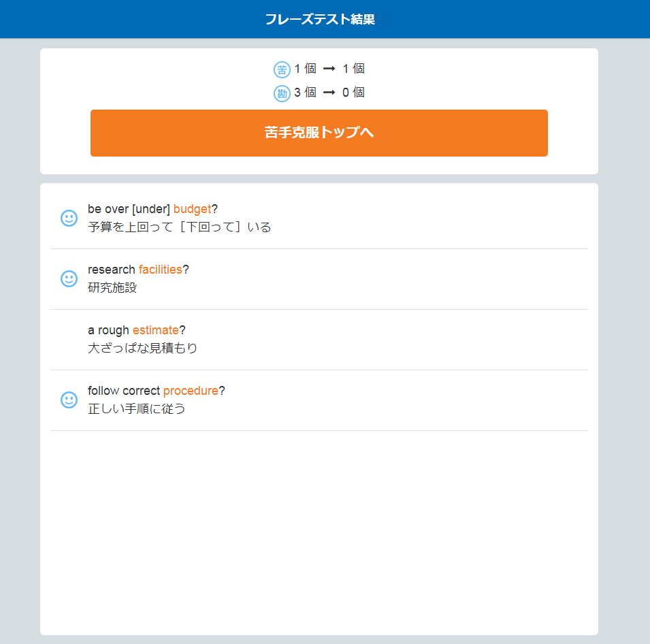The height and width of the screenshot is (644, 650).
Task: Click the highlighted word facilities
Action: (x=160, y=270)
